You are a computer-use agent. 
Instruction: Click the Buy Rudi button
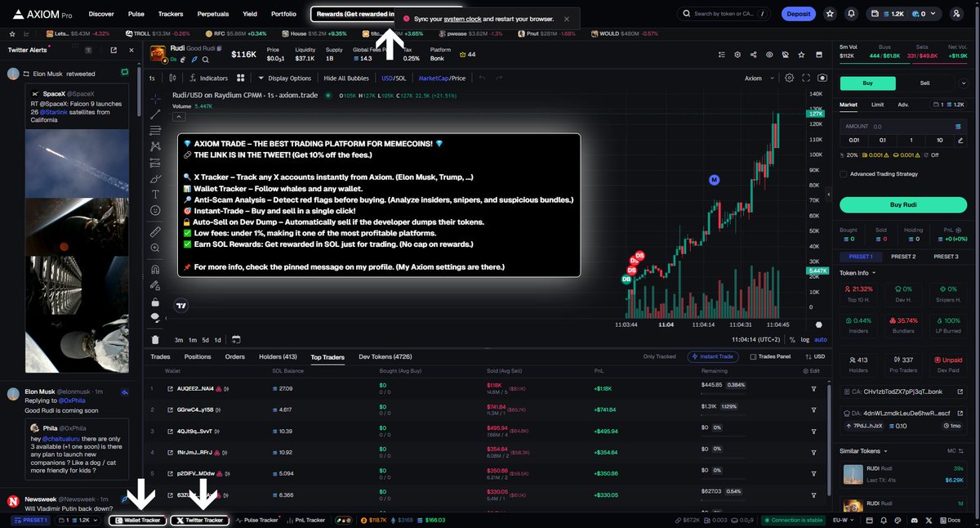[x=903, y=204]
